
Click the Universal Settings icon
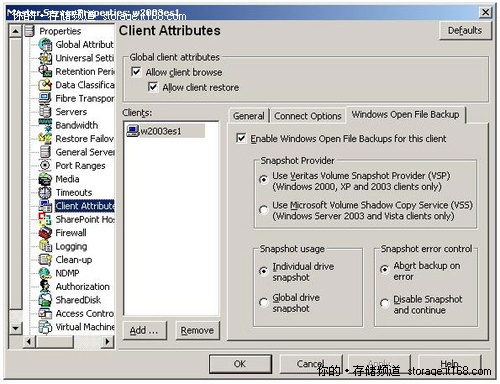(45, 58)
